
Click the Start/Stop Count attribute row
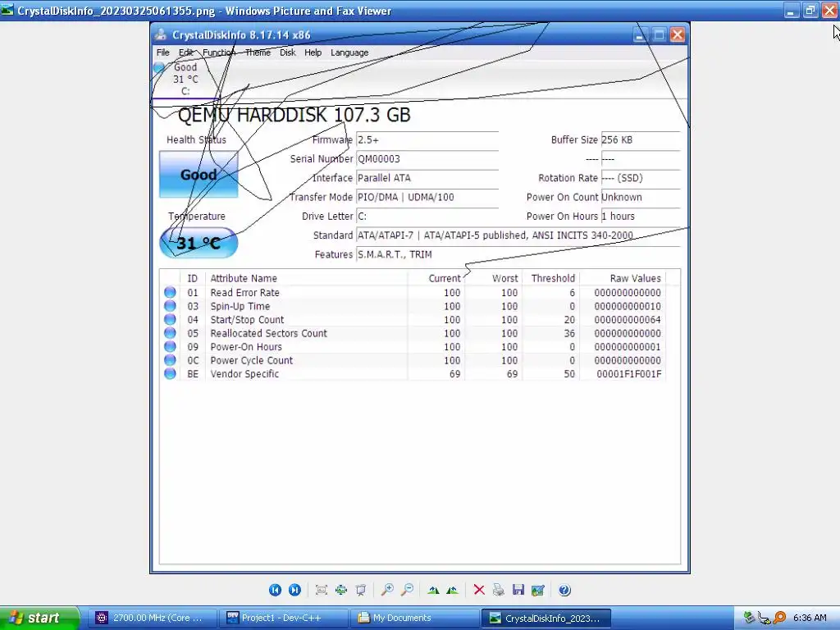tap(414, 320)
